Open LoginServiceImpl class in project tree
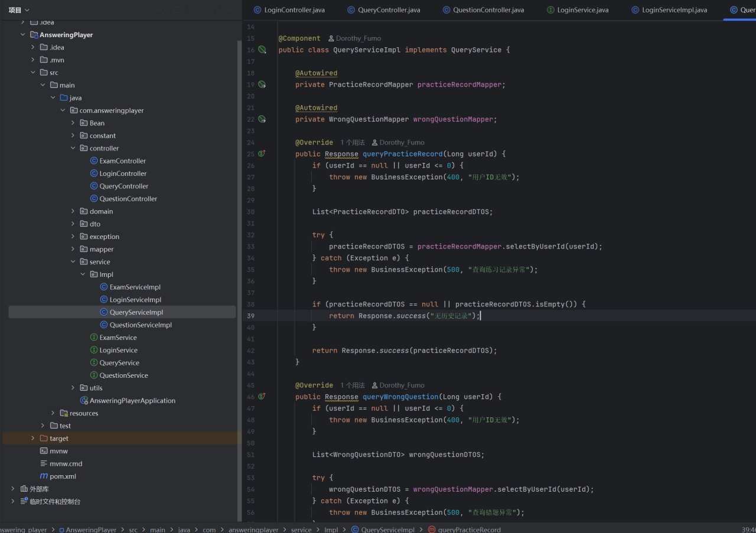This screenshot has height=533, width=756. [x=131, y=300]
